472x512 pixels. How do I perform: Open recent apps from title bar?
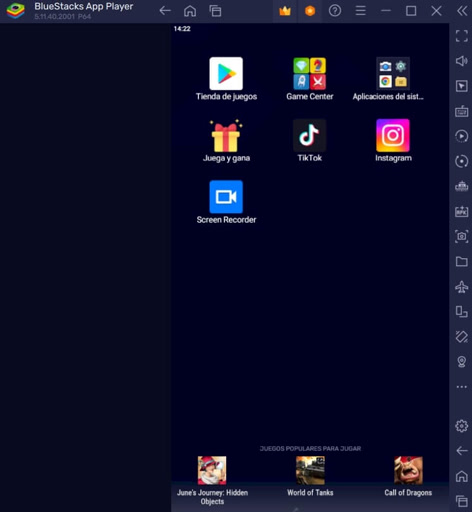point(215,11)
